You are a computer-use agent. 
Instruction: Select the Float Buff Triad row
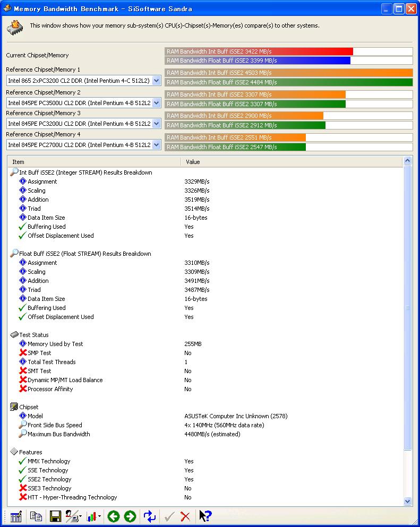click(205, 290)
